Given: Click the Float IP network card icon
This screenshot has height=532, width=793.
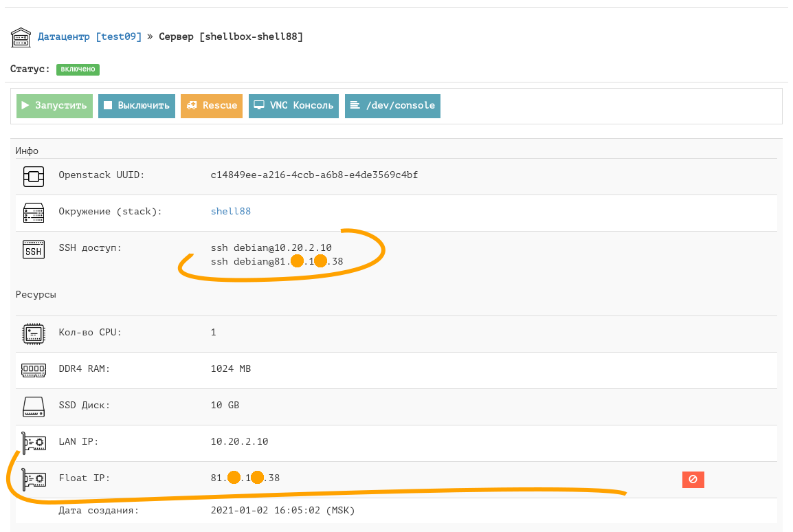Looking at the screenshot, I should 34,479.
